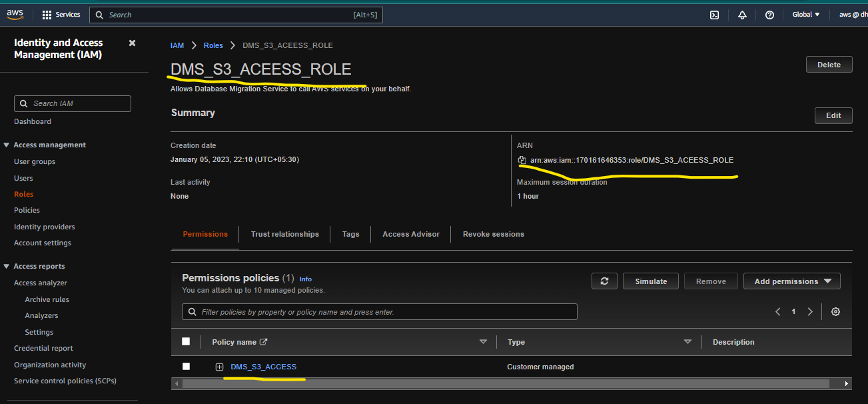The image size is (868, 404).
Task: Switch to the Trust relationships tab
Action: (285, 234)
